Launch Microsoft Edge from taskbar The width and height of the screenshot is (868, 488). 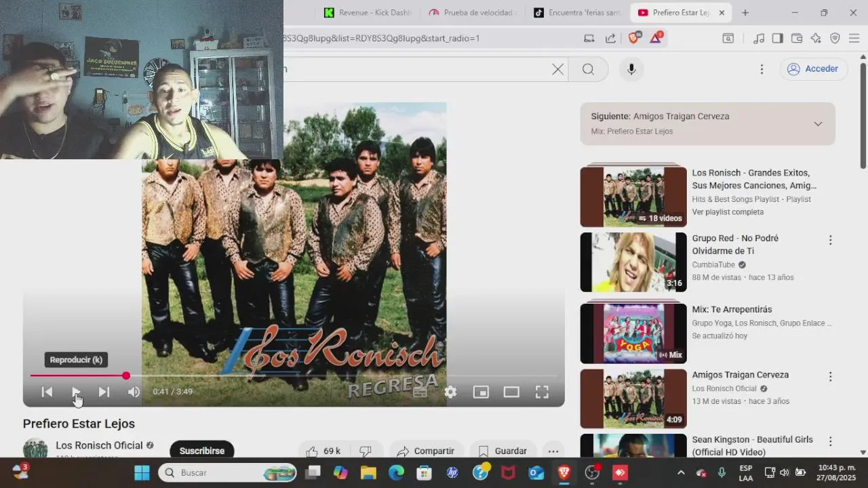pyautogui.click(x=397, y=472)
